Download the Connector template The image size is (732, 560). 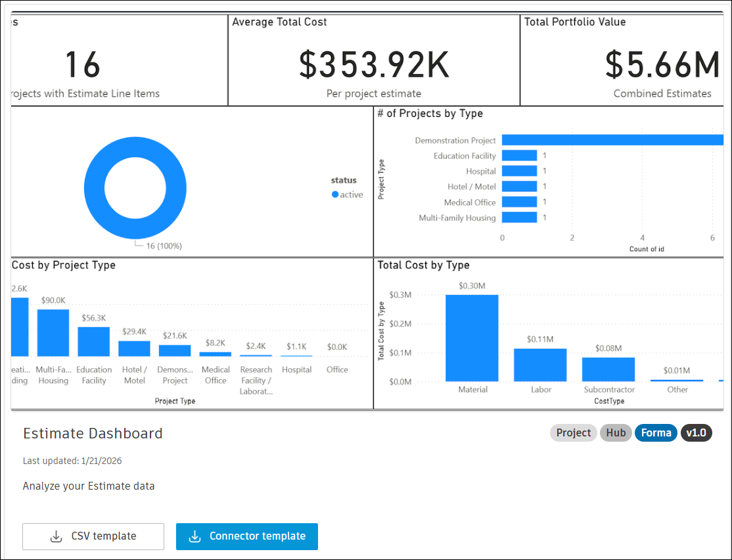tap(247, 536)
